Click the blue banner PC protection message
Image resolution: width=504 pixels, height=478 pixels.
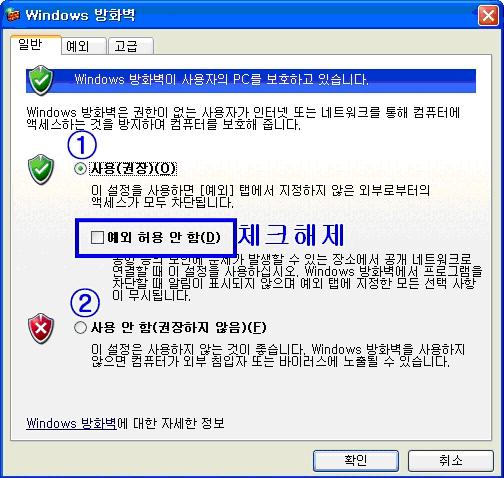(221, 80)
